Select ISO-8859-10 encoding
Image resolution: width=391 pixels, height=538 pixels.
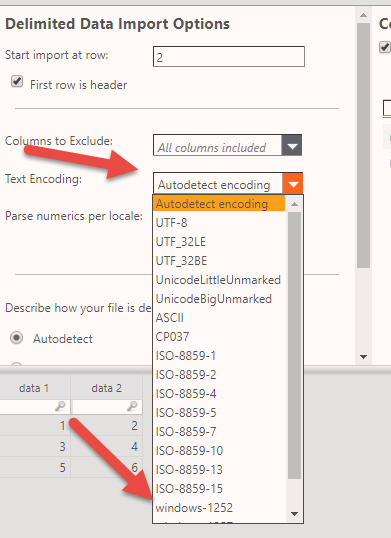point(219,451)
